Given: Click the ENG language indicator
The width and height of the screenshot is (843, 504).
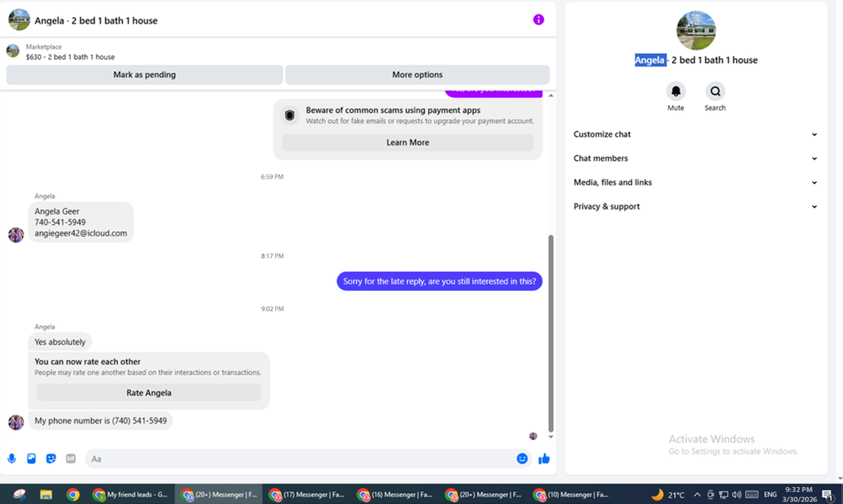Looking at the screenshot, I should coord(771,495).
